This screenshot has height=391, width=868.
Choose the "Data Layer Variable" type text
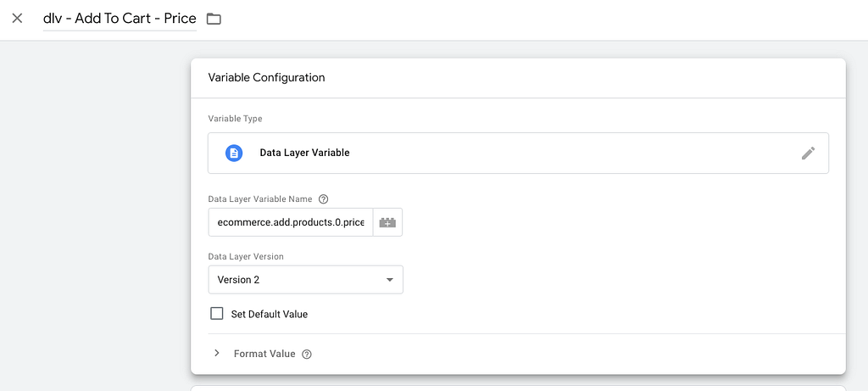coord(304,153)
